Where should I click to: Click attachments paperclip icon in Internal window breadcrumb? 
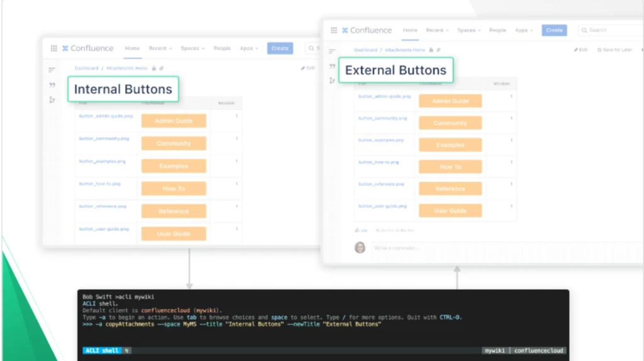tap(162, 68)
